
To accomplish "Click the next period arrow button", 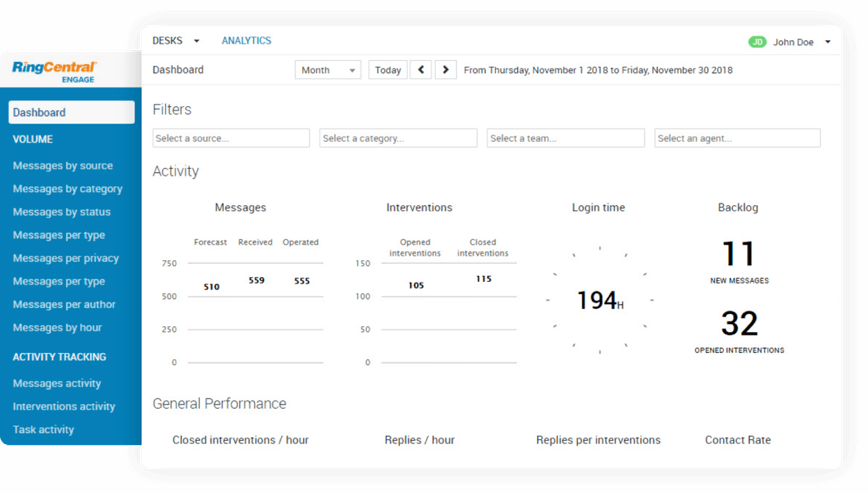I will click(x=446, y=70).
